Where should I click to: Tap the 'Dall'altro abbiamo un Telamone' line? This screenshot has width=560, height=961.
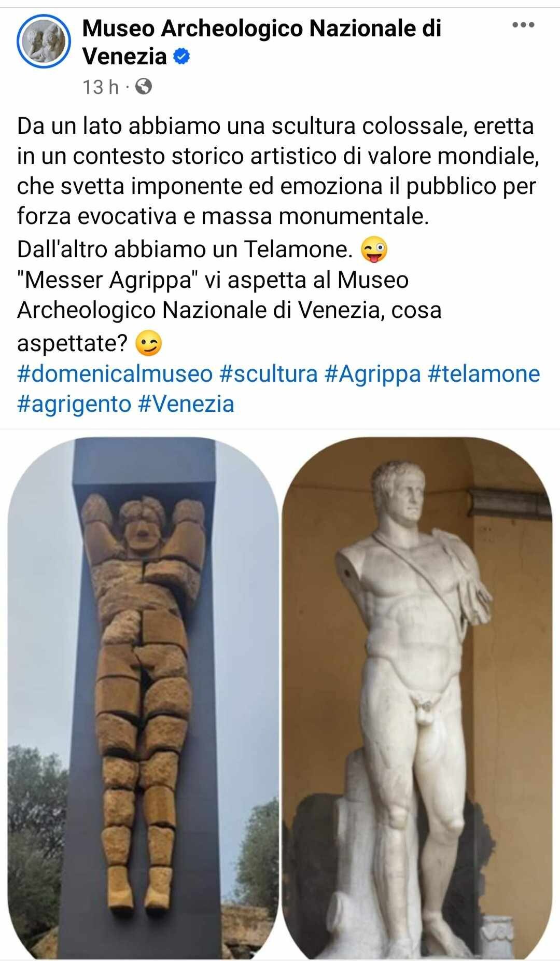click(x=185, y=249)
